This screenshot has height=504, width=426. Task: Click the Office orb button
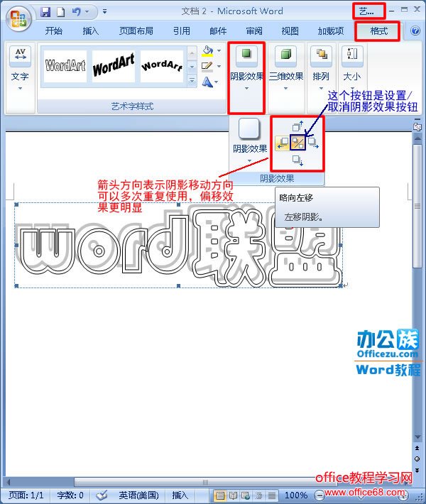pos(18,18)
